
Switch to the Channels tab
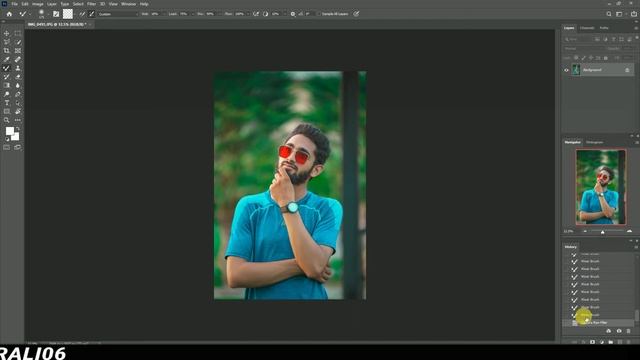tap(587, 28)
